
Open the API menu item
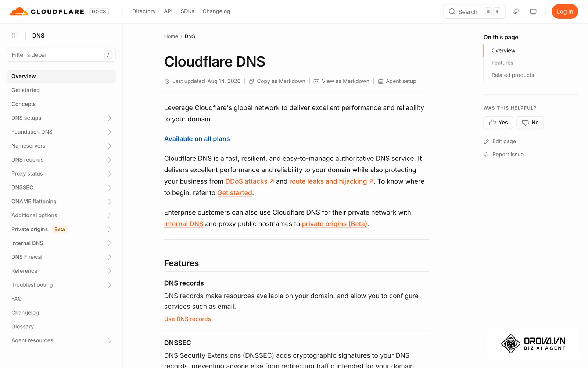click(168, 11)
